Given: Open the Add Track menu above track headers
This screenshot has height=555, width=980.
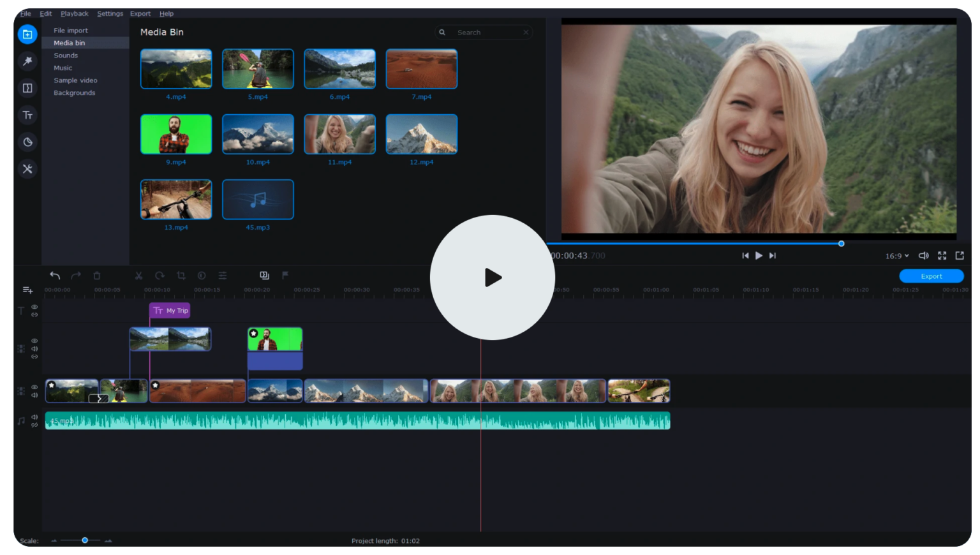Looking at the screenshot, I should click(27, 290).
